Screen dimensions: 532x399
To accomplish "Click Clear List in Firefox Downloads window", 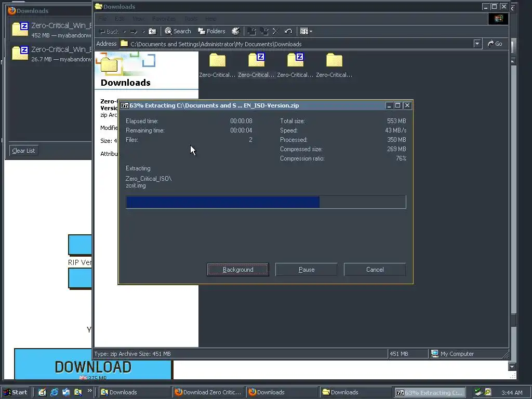I will [x=23, y=151].
